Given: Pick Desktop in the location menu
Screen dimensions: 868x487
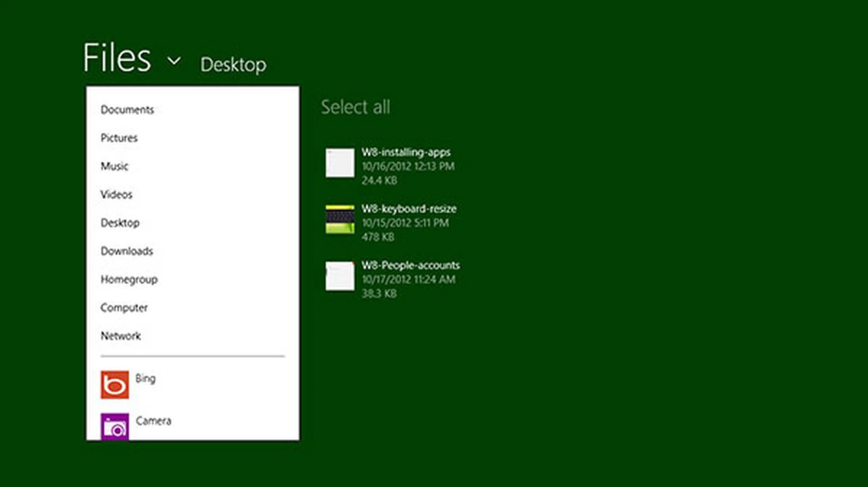Looking at the screenshot, I should tap(120, 223).
